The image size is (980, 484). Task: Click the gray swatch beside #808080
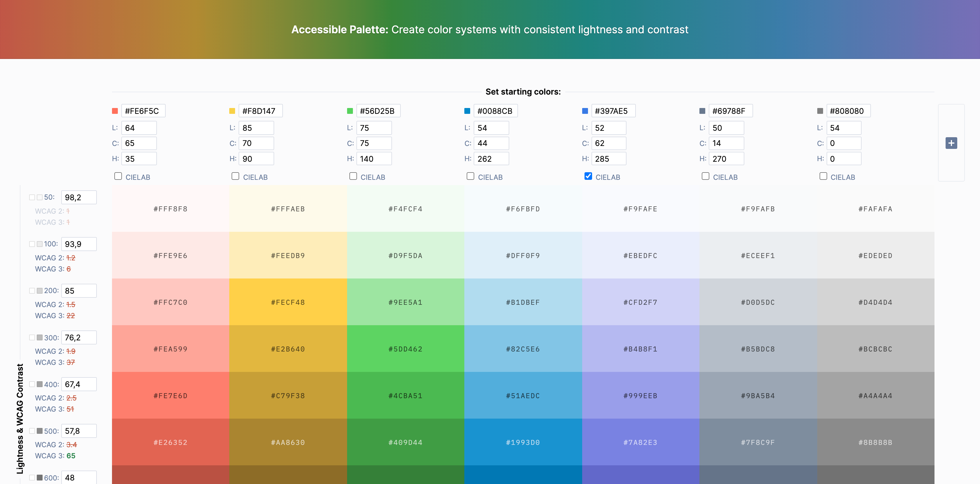pyautogui.click(x=820, y=111)
